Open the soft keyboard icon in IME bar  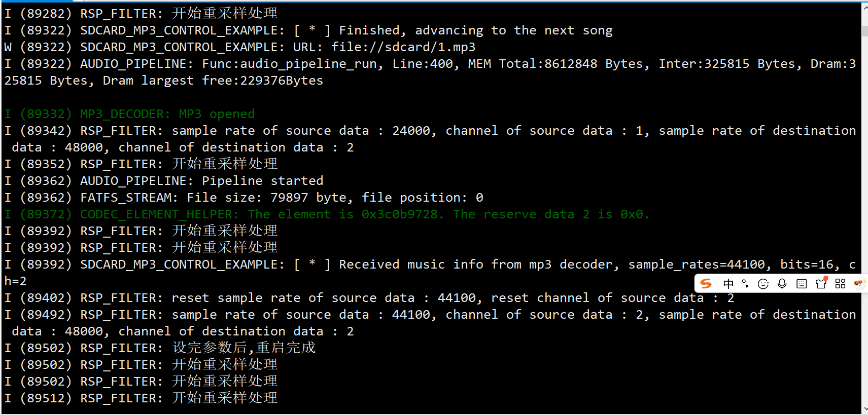tap(802, 284)
